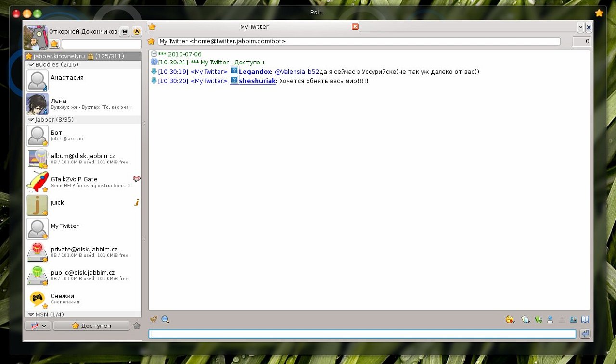Open the Psi+ main menu dropdown
Viewport: 616px width, 364px height.
(x=38, y=326)
